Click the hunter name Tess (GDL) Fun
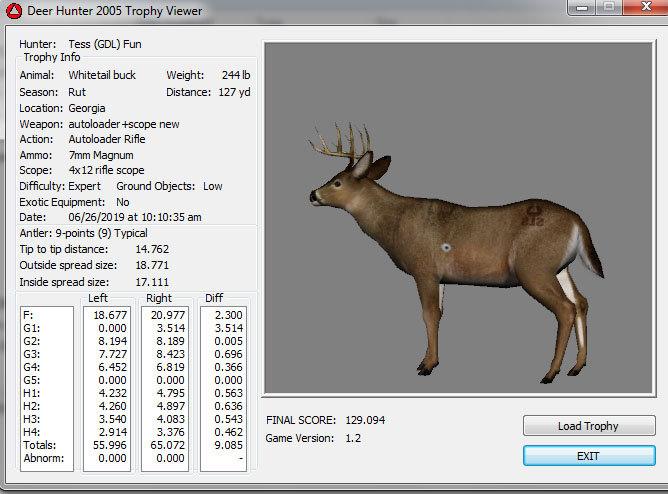This screenshot has height=494, width=668. (x=105, y=44)
